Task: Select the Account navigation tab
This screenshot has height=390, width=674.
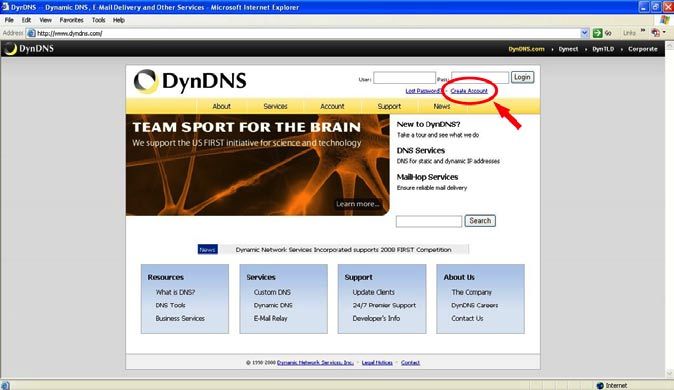Action: point(332,106)
